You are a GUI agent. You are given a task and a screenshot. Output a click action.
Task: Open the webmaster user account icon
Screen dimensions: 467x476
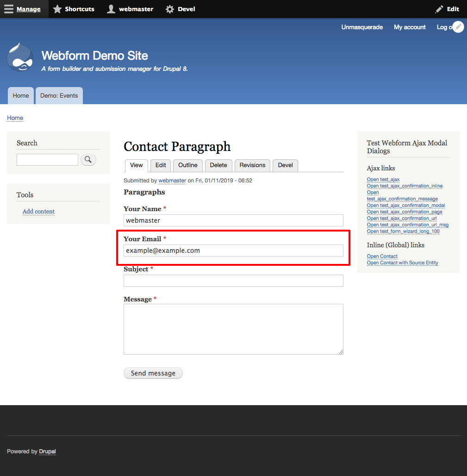[111, 9]
